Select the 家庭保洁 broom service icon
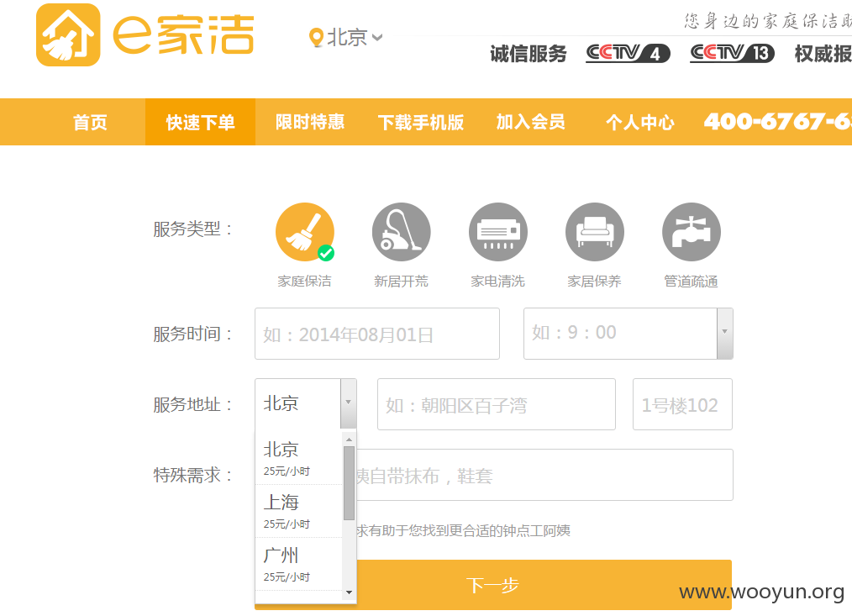852x616 pixels. tap(305, 232)
